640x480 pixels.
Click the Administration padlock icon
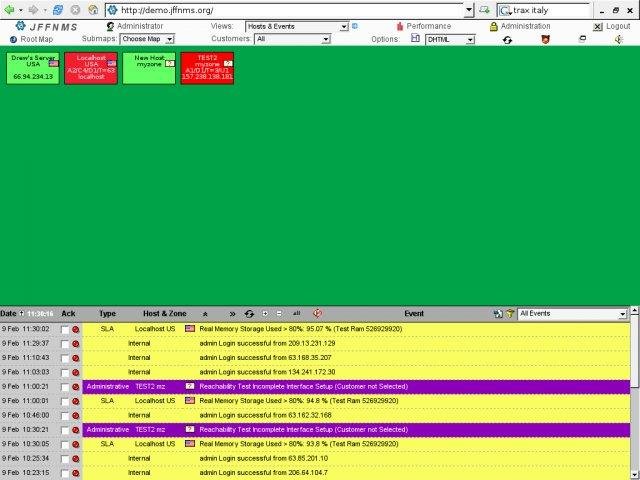point(493,27)
